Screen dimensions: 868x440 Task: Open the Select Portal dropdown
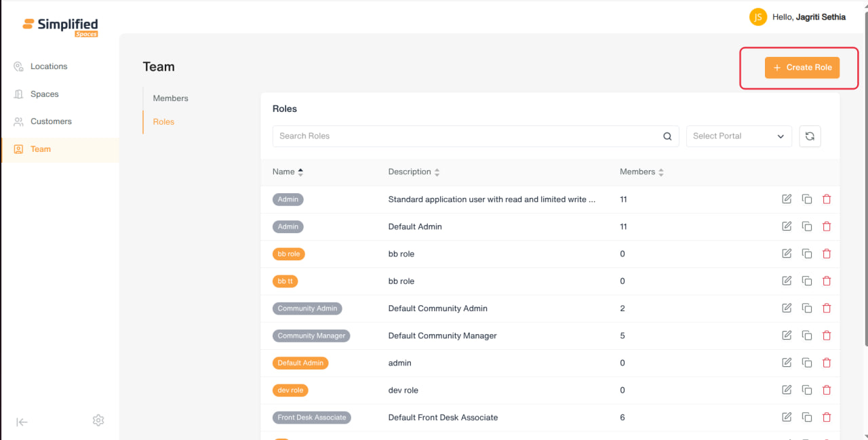pos(738,136)
